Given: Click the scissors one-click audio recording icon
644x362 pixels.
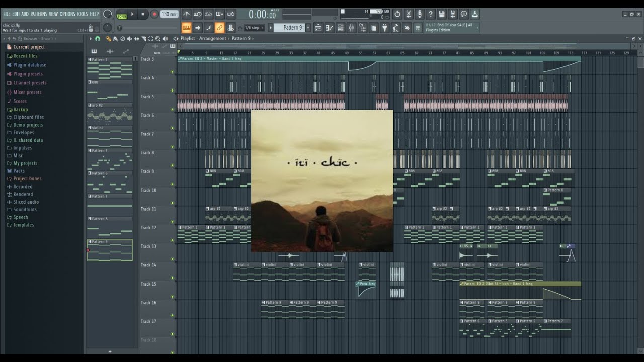Looking at the screenshot, I should (409, 14).
